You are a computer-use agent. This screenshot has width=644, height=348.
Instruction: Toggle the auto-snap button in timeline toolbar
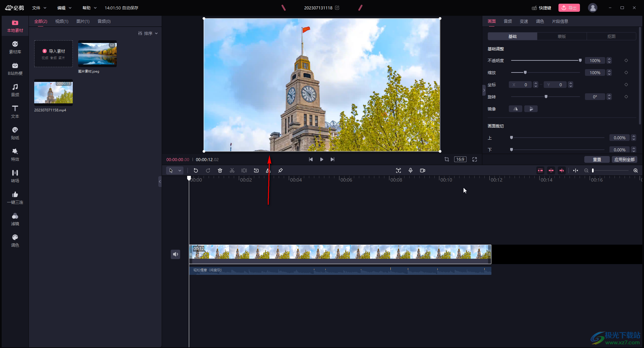tap(551, 170)
